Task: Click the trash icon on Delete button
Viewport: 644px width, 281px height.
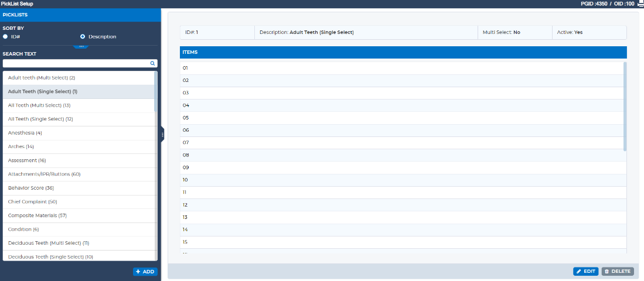Action: tap(606, 272)
